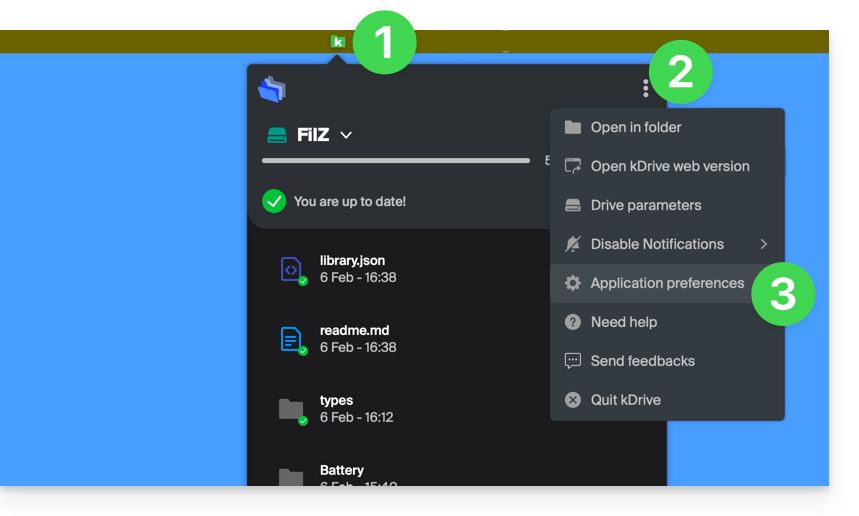The width and height of the screenshot is (859, 516).
Task: Select Need help menu item
Action: pyautogui.click(x=623, y=322)
